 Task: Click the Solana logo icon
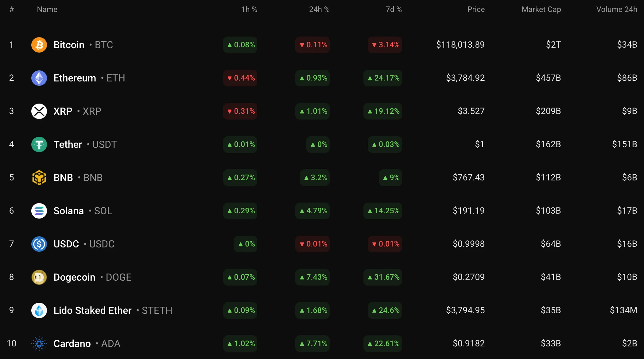tap(39, 211)
